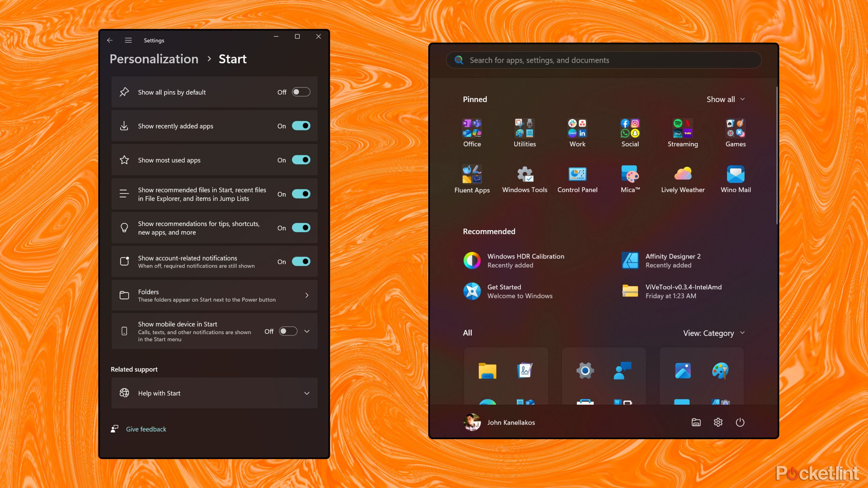Launch Wino Mail app
Viewport: 868px width, 488px height.
tap(735, 179)
